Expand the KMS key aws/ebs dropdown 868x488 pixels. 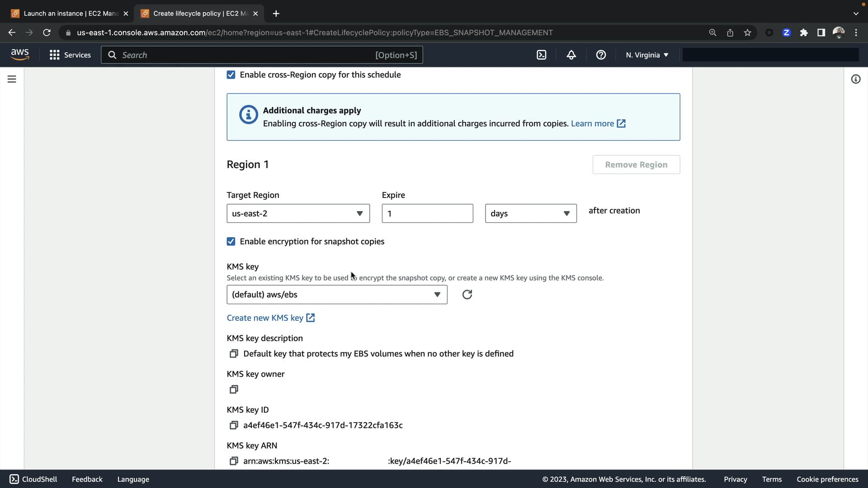[337, 295]
